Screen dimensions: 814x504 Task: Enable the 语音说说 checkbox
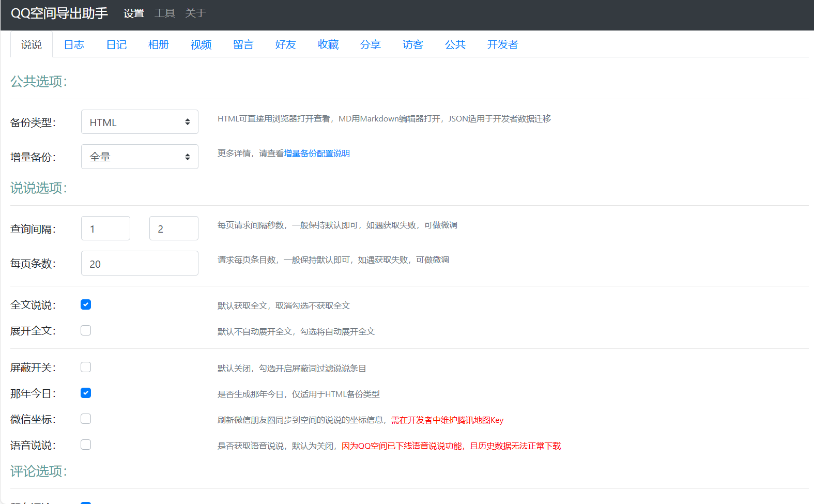tap(86, 445)
